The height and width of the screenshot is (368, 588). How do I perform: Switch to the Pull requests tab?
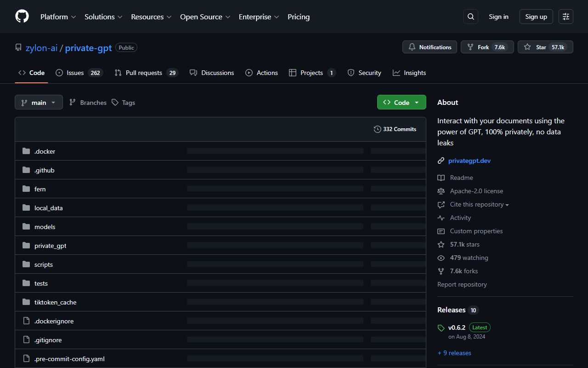click(143, 73)
